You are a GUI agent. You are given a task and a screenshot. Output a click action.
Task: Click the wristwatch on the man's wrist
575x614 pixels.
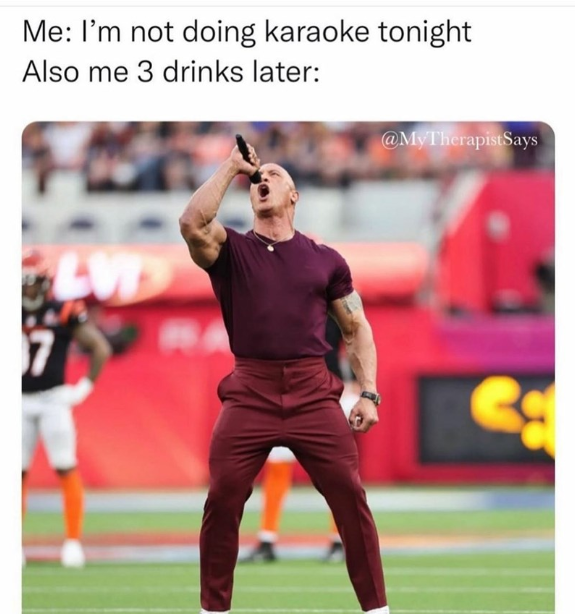click(x=371, y=397)
